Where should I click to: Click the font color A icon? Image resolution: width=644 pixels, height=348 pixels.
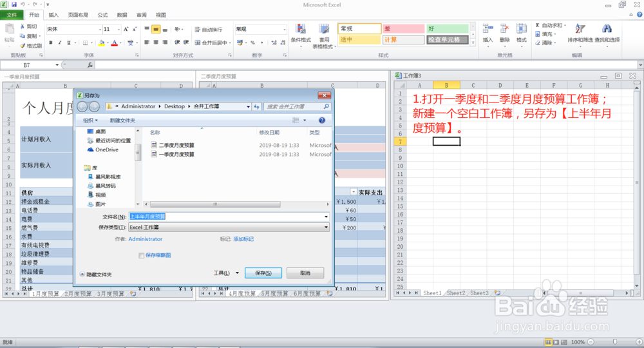[x=114, y=43]
